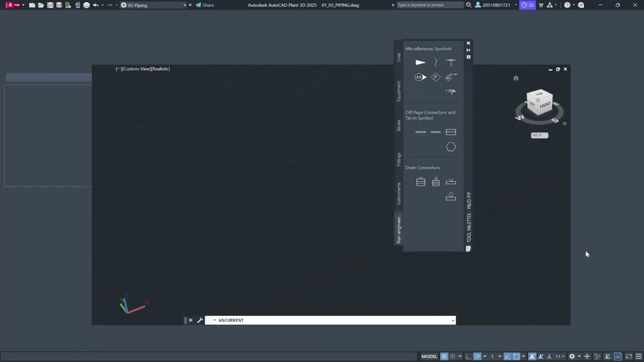Image resolution: width=644 pixels, height=362 pixels.
Task: Switch to the Instruments palette tab
Action: coord(398,194)
